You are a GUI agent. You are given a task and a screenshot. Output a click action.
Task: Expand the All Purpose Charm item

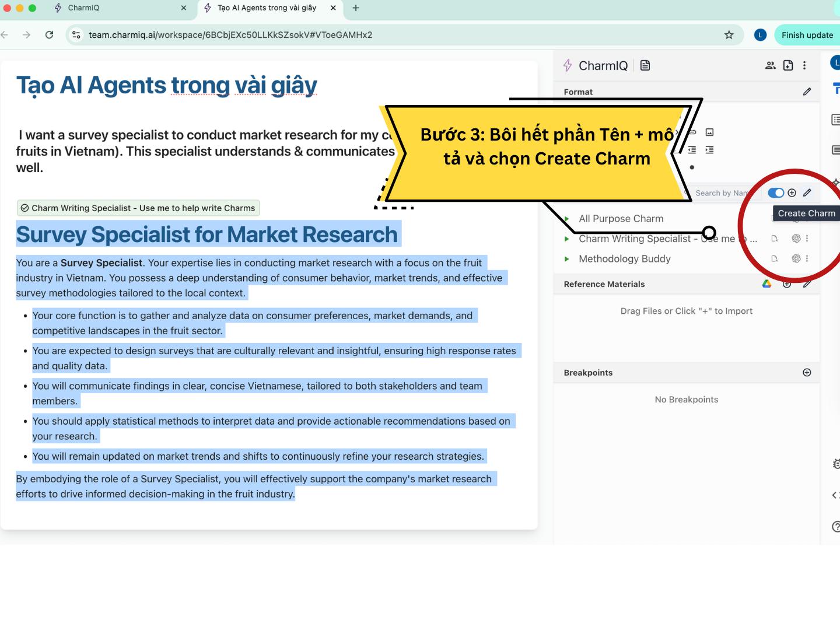tap(566, 219)
